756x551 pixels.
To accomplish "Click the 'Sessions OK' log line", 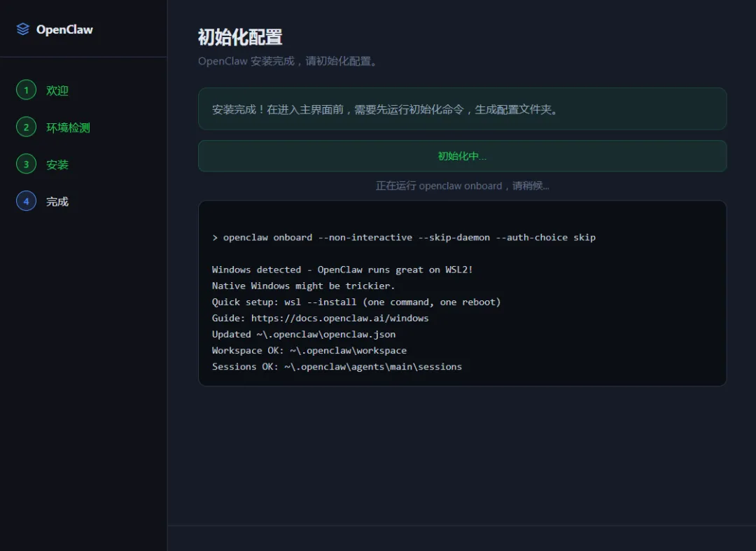I will (x=337, y=366).
